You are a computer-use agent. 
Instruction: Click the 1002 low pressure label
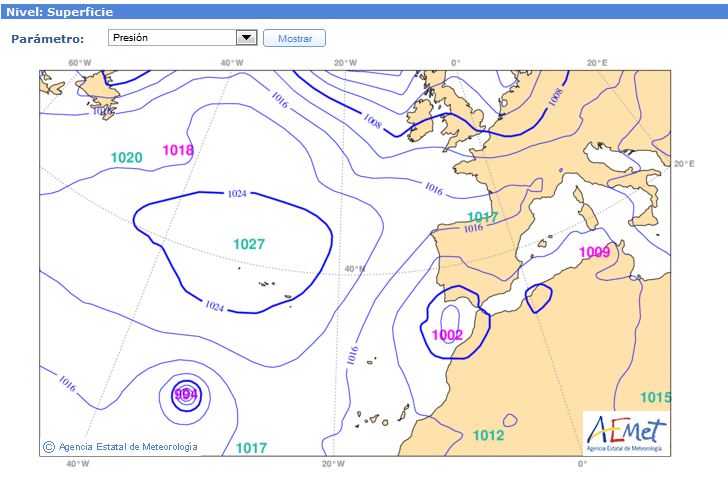click(x=447, y=334)
